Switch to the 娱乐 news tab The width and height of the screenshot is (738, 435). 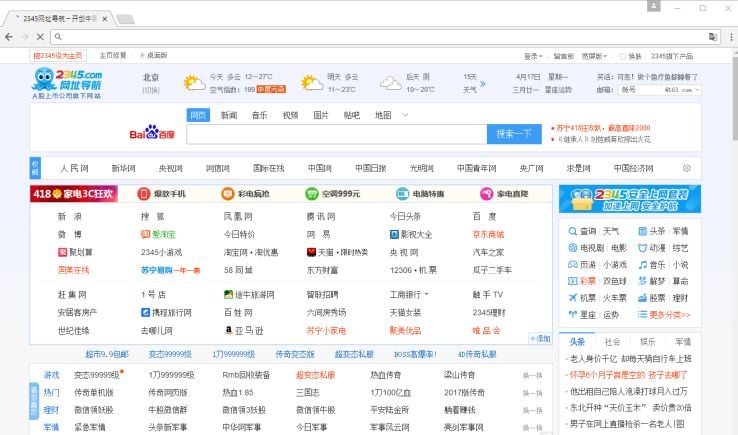click(648, 342)
